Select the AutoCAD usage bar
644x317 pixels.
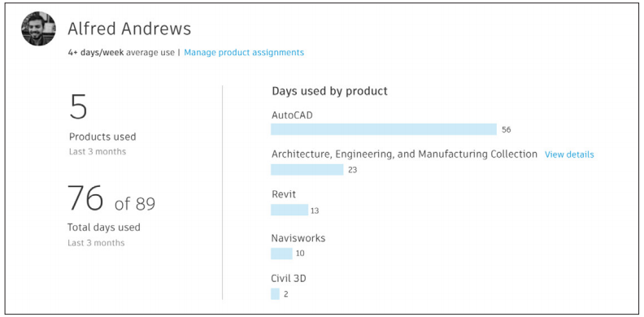[384, 129]
